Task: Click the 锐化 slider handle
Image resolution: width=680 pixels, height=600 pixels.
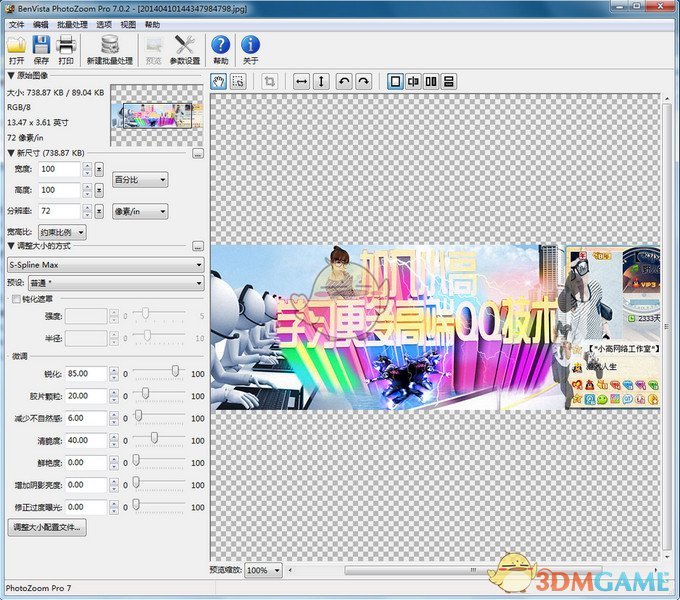Action: click(x=175, y=371)
